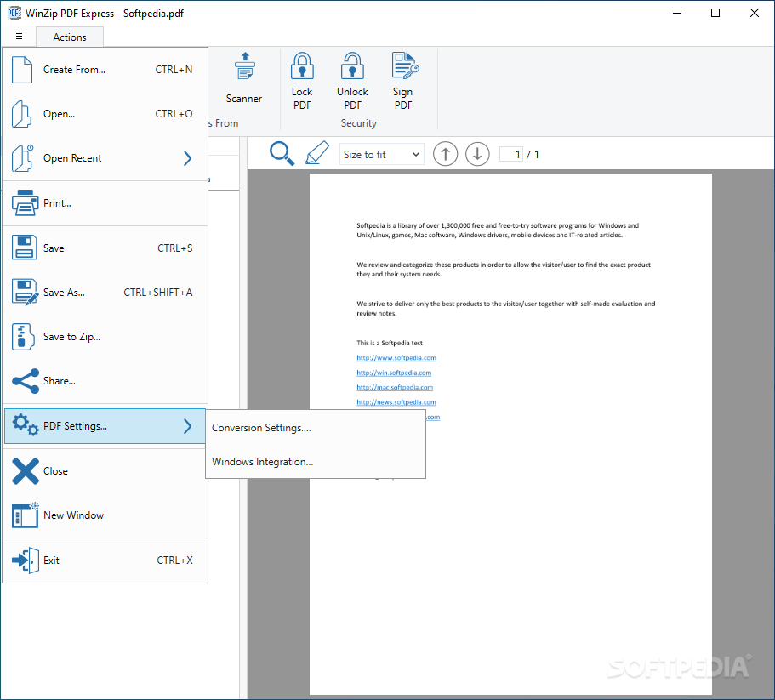
Task: Select the highlighter annotation tool
Action: [316, 153]
